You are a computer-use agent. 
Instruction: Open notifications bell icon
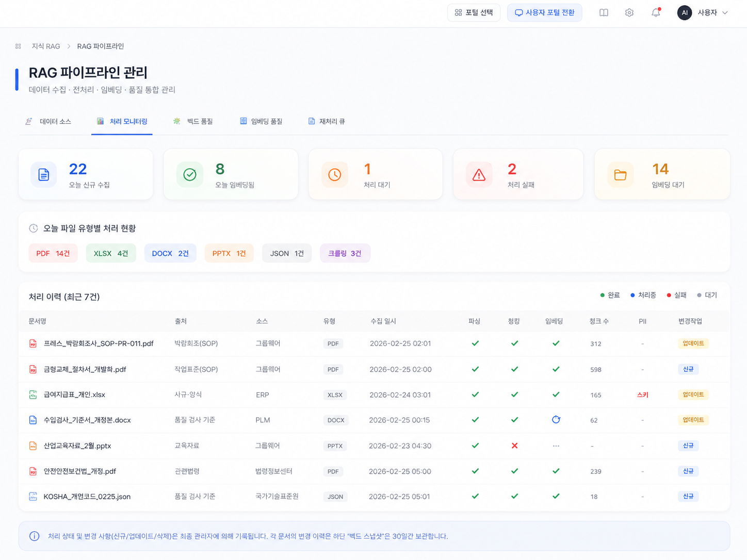tap(656, 12)
